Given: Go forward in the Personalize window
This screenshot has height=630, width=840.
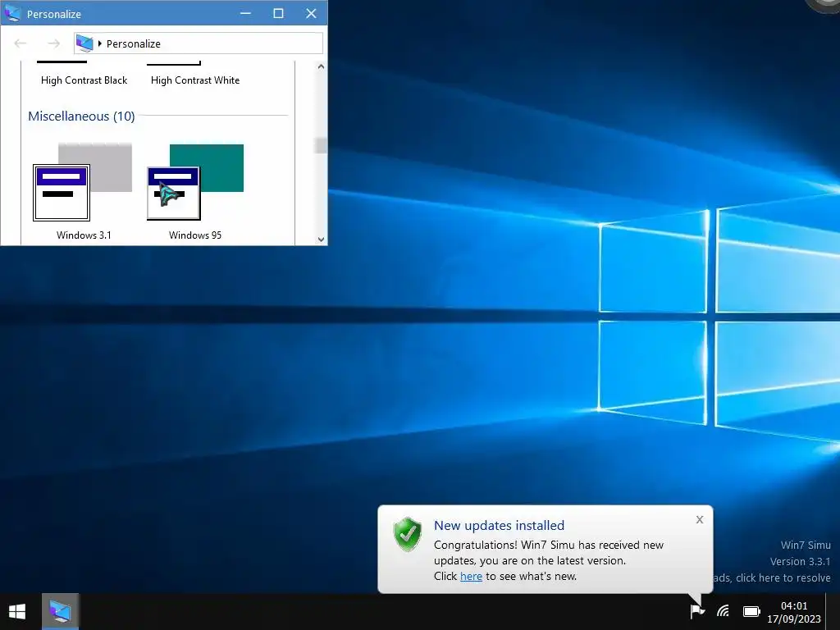Looking at the screenshot, I should tap(53, 43).
